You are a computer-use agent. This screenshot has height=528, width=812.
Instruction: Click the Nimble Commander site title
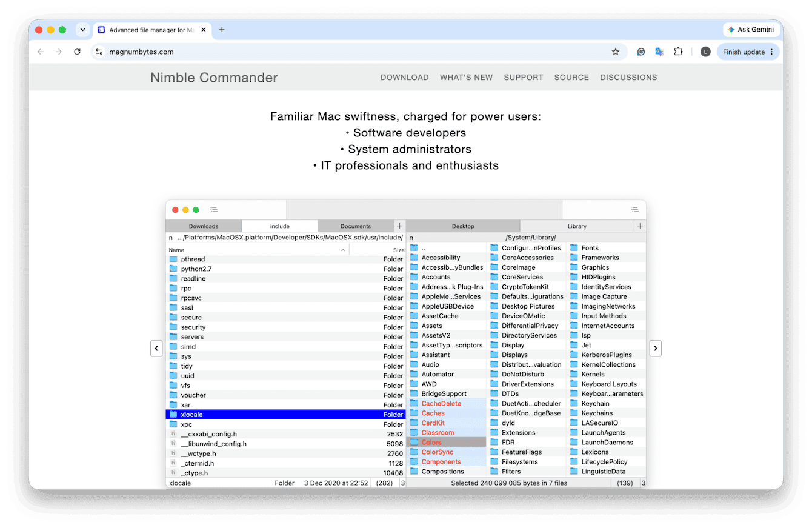point(214,78)
